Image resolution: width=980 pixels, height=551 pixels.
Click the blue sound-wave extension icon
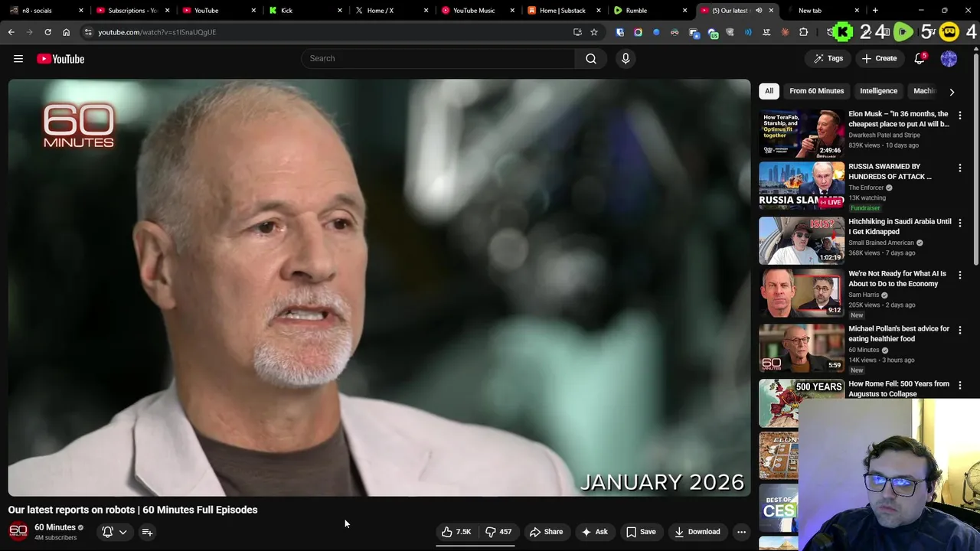click(748, 32)
